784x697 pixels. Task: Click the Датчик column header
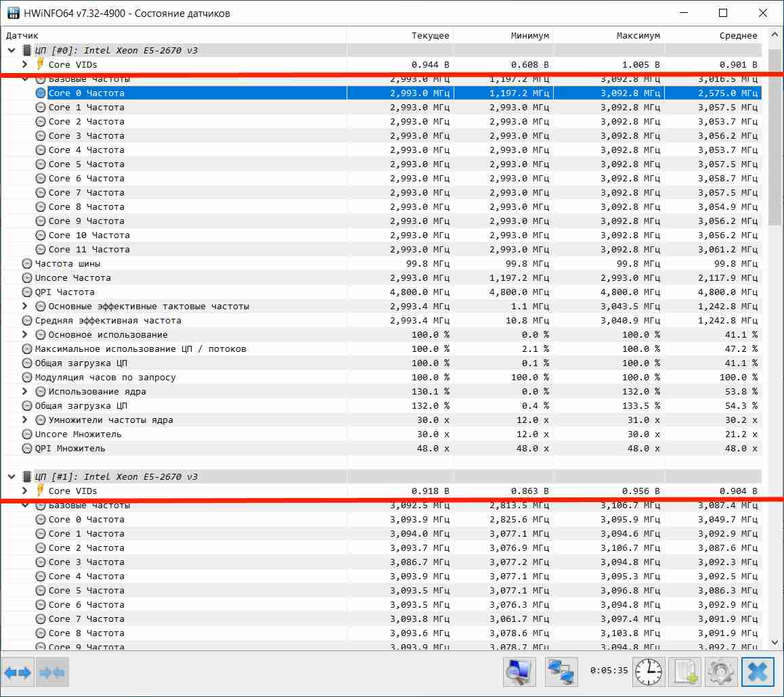[x=173, y=35]
